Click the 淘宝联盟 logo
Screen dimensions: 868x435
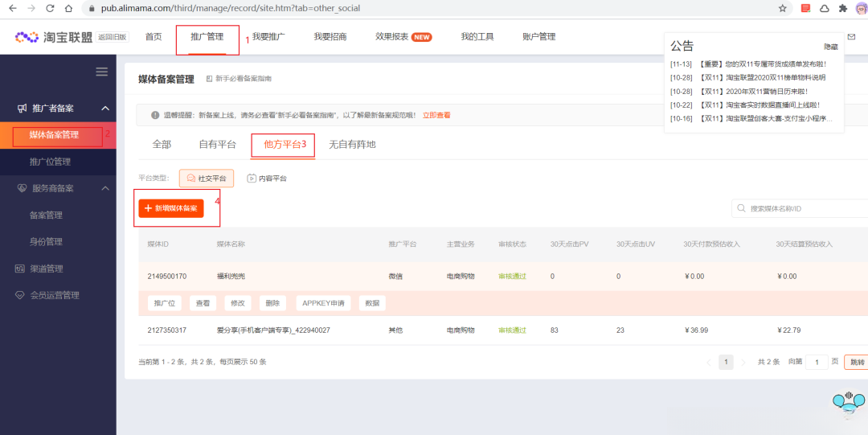click(53, 37)
